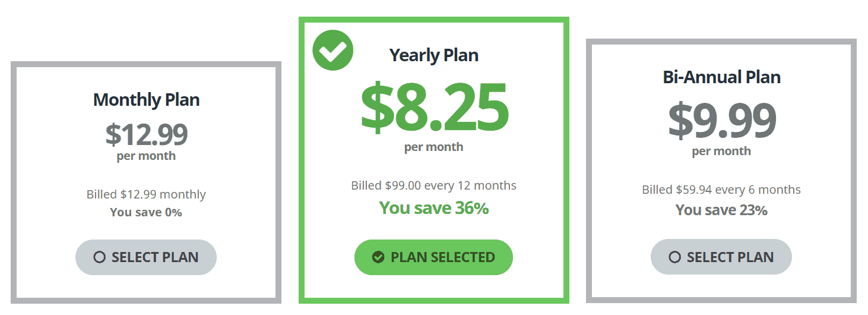Choose the Bi-Annual Plan Select Plan button
This screenshot has width=868, height=315.
coord(721,257)
